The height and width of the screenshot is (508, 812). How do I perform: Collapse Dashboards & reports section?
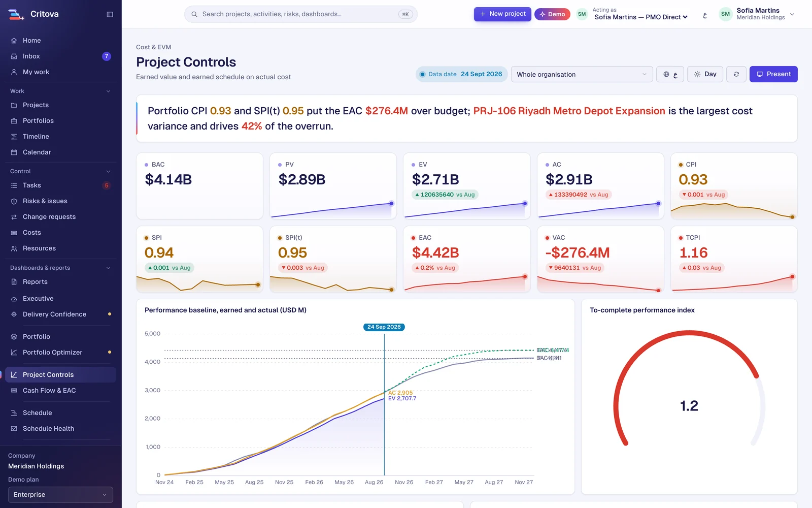tap(108, 268)
